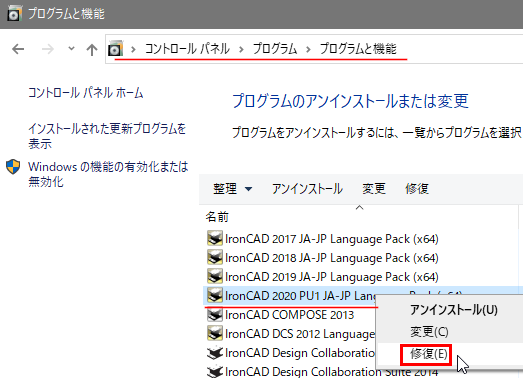The width and height of the screenshot is (523, 378).
Task: Go up one level with the up arrow
Action: (92, 49)
